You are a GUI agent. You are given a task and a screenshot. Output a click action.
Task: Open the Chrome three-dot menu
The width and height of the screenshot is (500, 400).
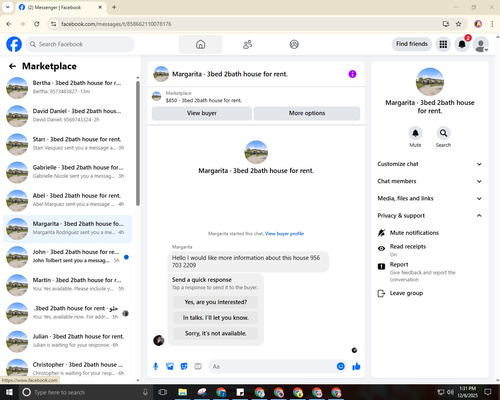pos(492,24)
